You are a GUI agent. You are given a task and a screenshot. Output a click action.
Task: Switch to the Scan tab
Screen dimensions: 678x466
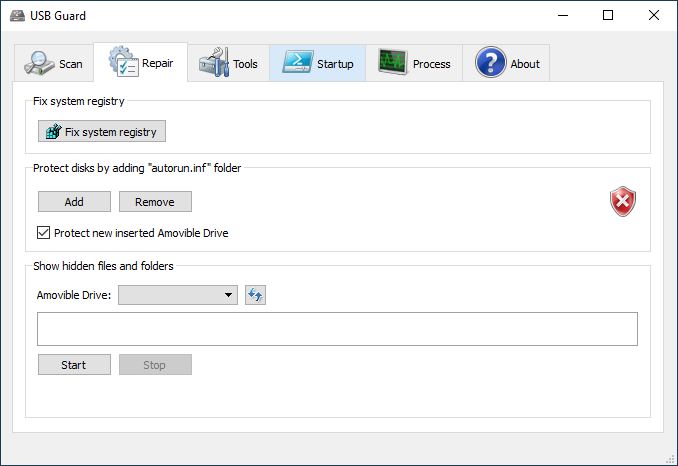click(x=54, y=63)
